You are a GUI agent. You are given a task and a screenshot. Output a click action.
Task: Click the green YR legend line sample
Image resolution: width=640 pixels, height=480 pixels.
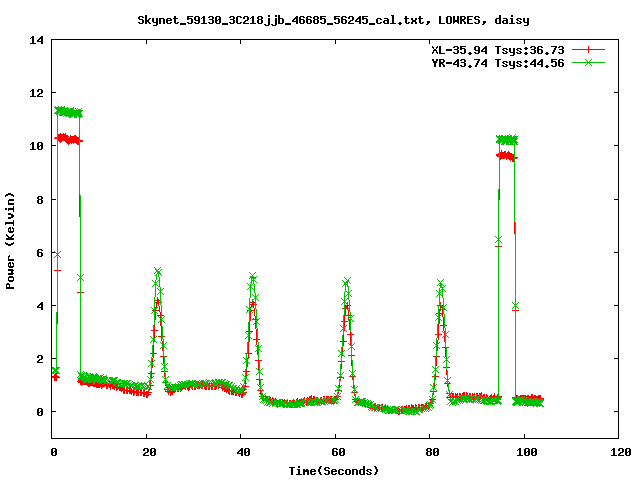click(588, 62)
